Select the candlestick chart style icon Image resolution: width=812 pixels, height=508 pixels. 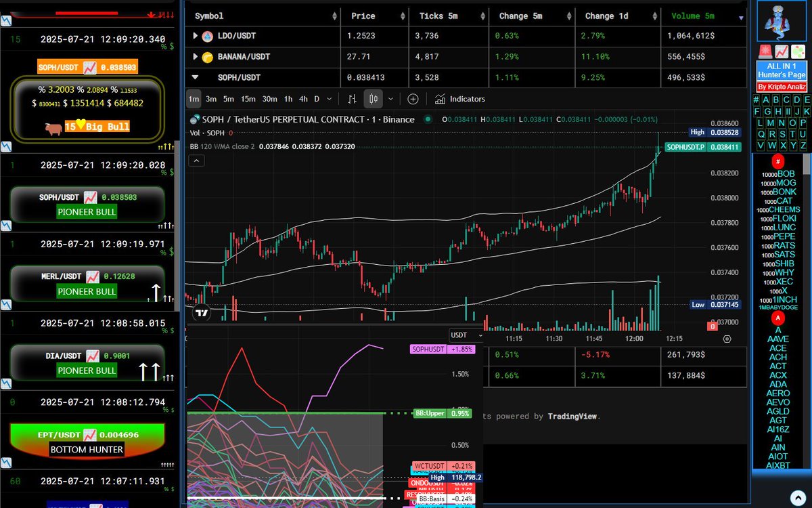[373, 99]
